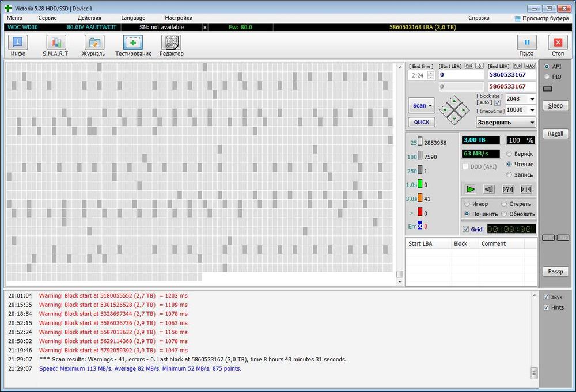Toggle the auto block size checkbox
The height and width of the screenshot is (392, 576).
point(497,103)
